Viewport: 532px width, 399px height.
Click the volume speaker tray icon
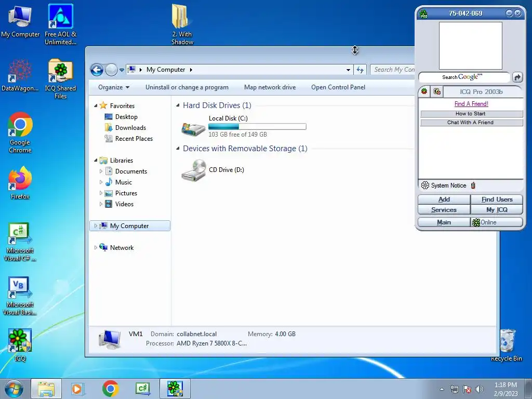click(x=480, y=389)
